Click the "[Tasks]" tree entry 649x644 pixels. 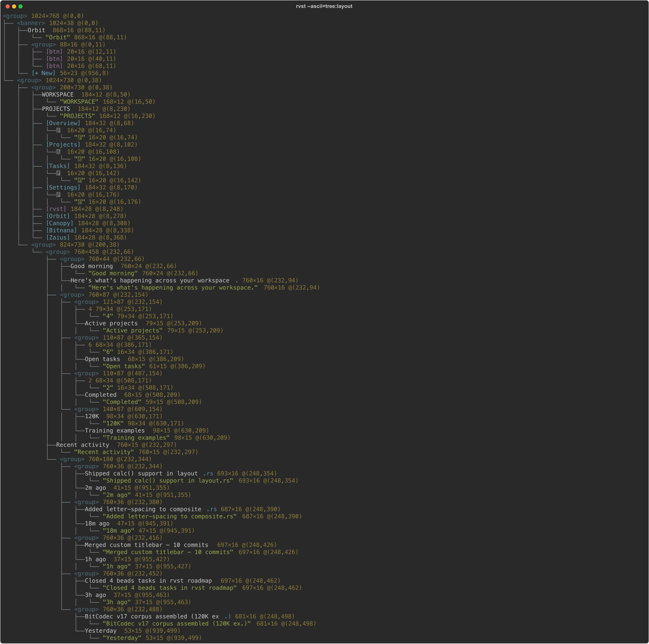(58, 166)
